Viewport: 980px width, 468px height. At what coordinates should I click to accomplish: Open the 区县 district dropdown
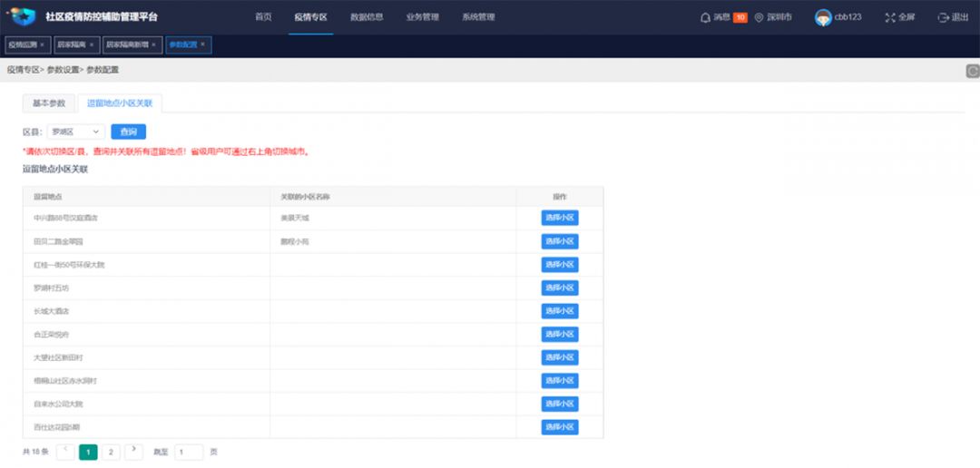pos(75,132)
